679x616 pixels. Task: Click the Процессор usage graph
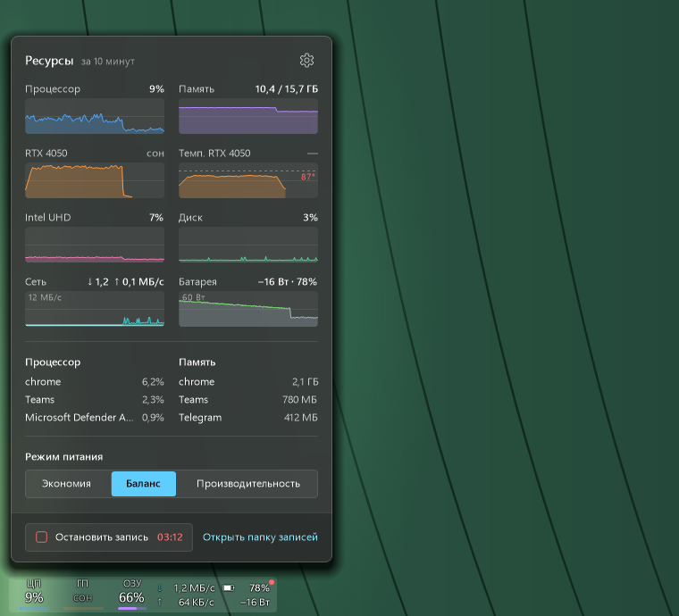click(x=95, y=116)
